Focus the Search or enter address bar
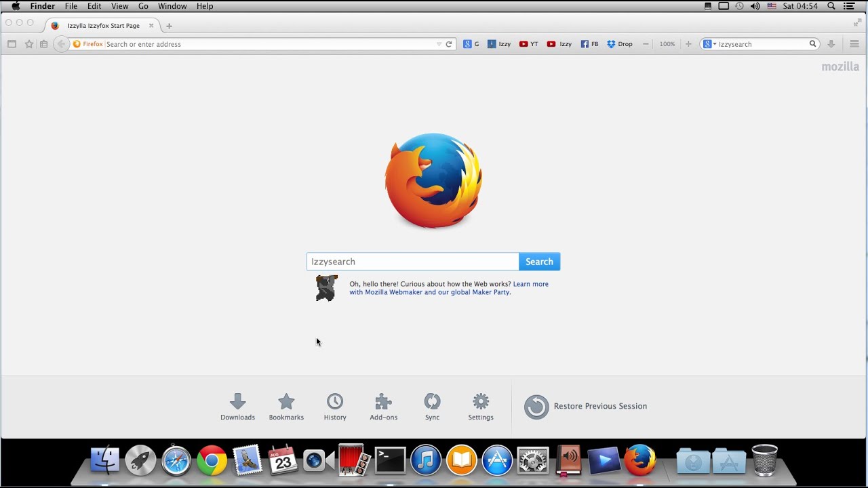868x488 pixels. (x=270, y=44)
